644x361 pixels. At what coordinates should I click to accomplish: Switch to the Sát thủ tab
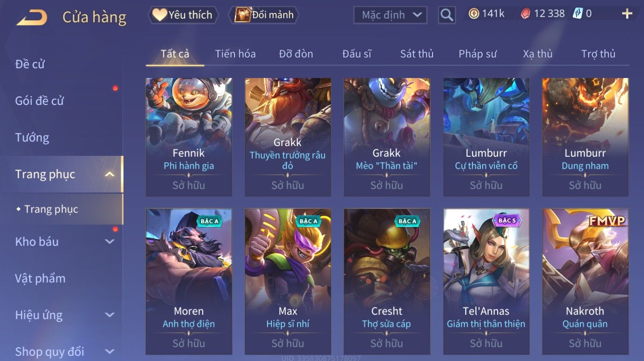(417, 54)
